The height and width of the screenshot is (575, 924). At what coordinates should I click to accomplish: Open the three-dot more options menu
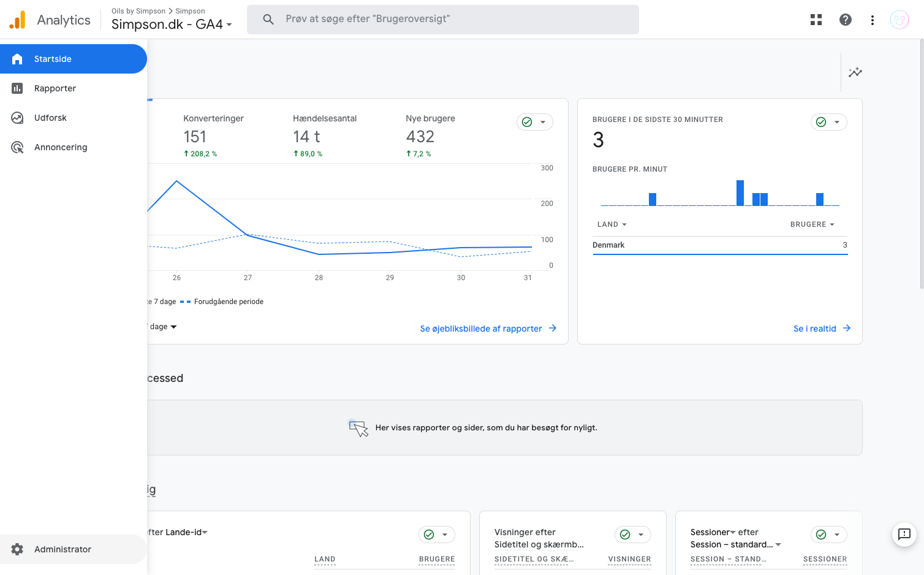tap(873, 20)
